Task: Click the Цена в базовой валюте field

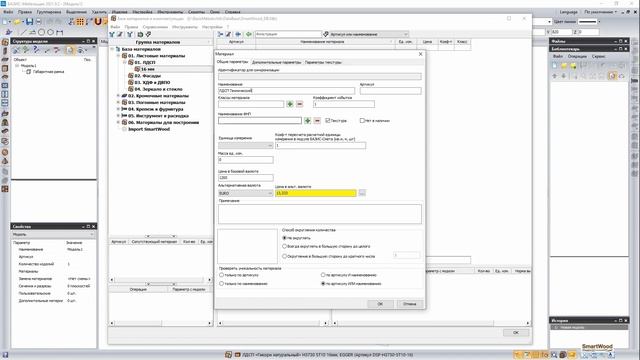Action: pos(246,178)
